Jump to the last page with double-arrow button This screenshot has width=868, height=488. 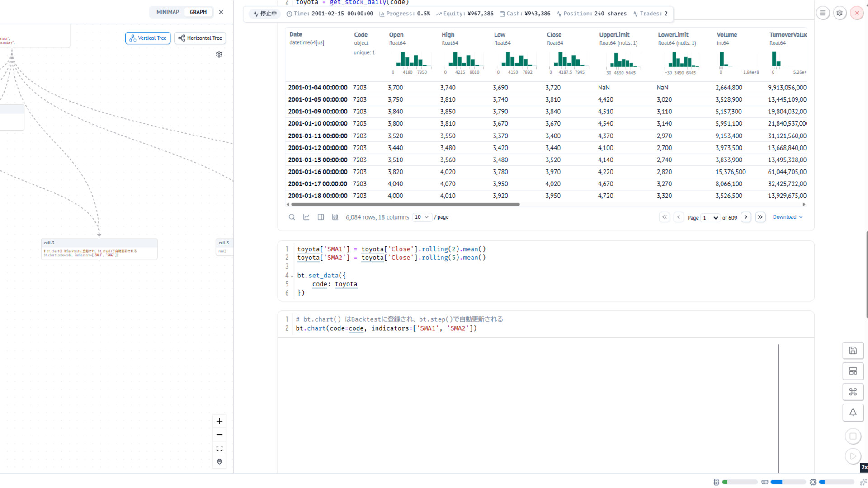[760, 217]
